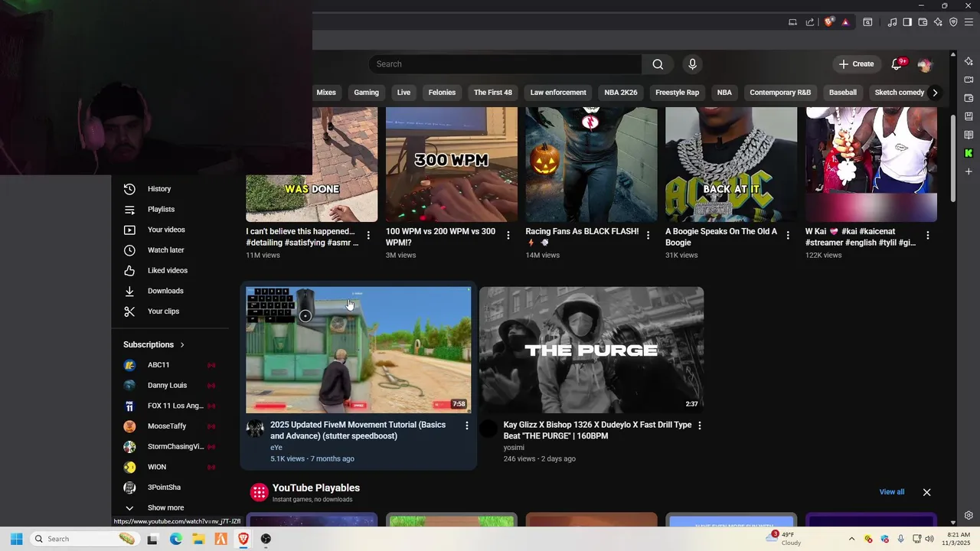Dismiss the YouTube Playables shelf
This screenshot has width=980, height=551.
click(926, 492)
